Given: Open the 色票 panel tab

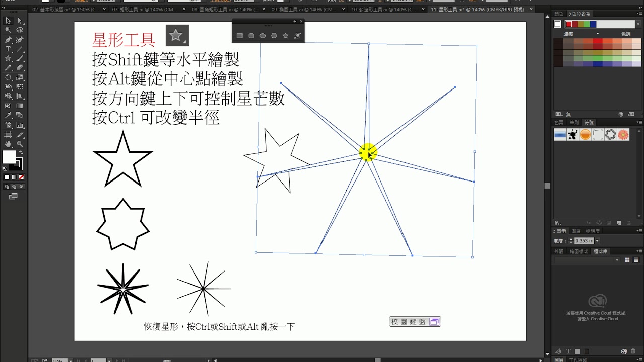Looking at the screenshot, I should (x=559, y=122).
